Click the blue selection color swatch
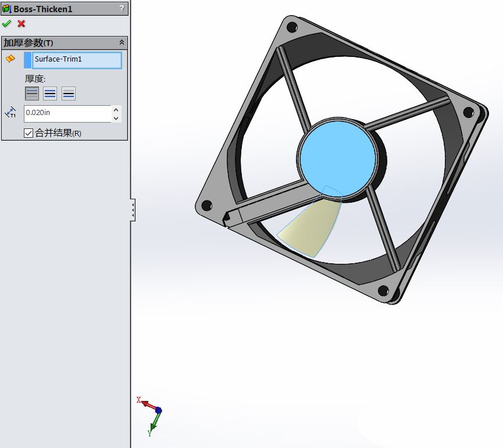The image size is (503, 448). [x=28, y=60]
